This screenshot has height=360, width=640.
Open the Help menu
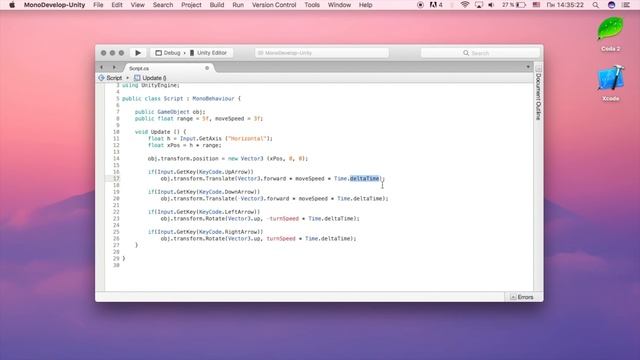click(x=365, y=5)
